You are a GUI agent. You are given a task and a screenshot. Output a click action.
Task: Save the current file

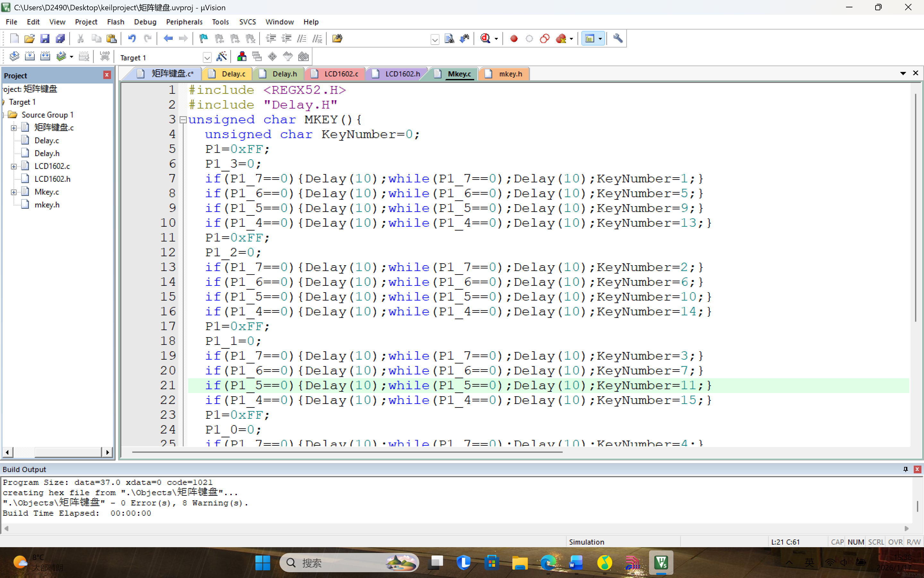coord(45,39)
